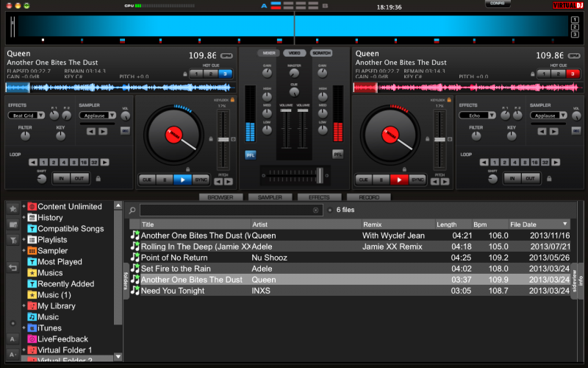Toggle the right deck keylock padlock
Screen dimensions: 588x368
point(448,99)
